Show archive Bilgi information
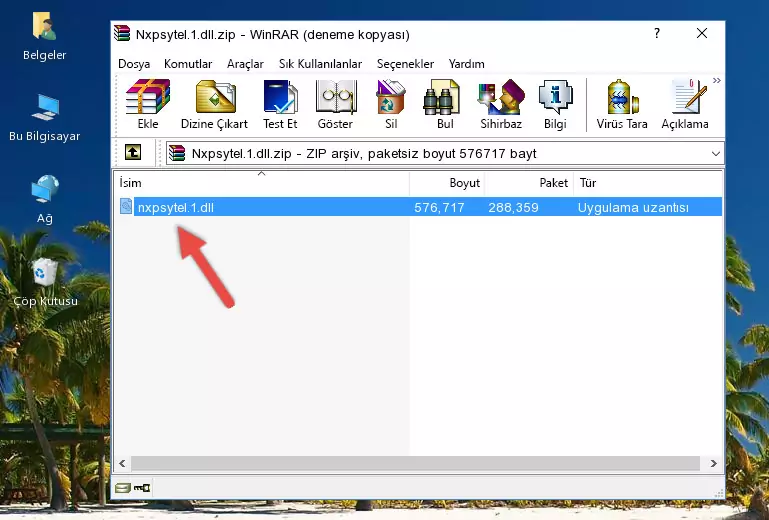 pos(555,104)
